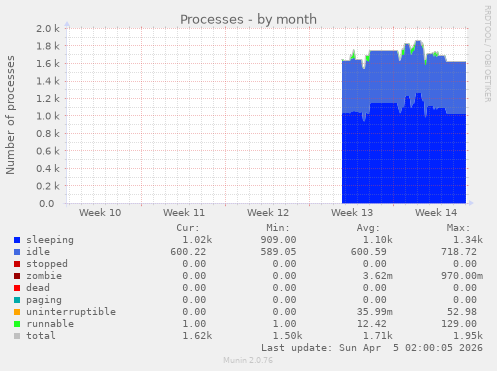The width and height of the screenshot is (497, 371).
Task: Click total current value '1.62k'
Action: tap(197, 336)
